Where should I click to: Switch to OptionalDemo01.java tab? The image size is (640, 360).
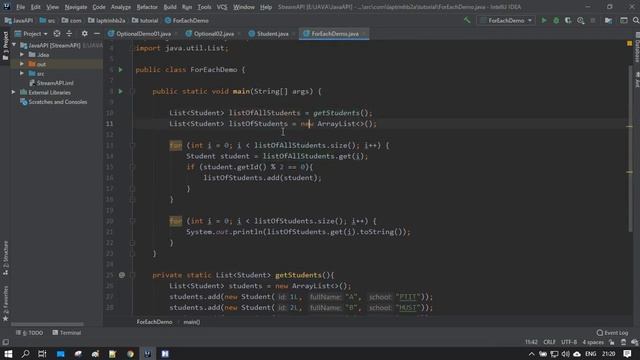143,34
